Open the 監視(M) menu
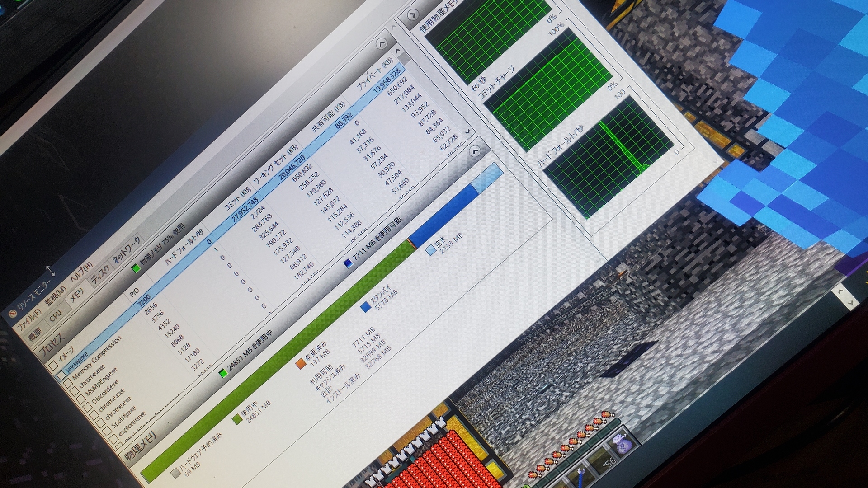Image resolution: width=868 pixels, height=488 pixels. (x=57, y=295)
